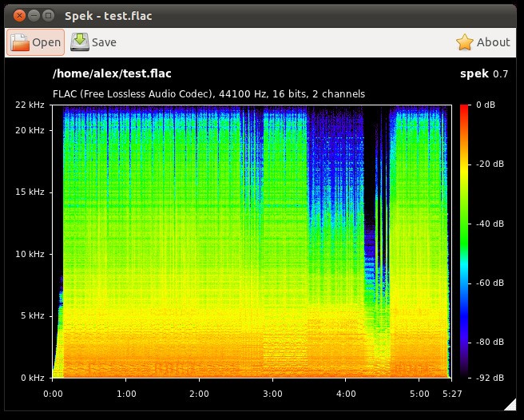Screen dimensions: 524x420
Task: Maximize the Spek window
Action: tap(48, 14)
